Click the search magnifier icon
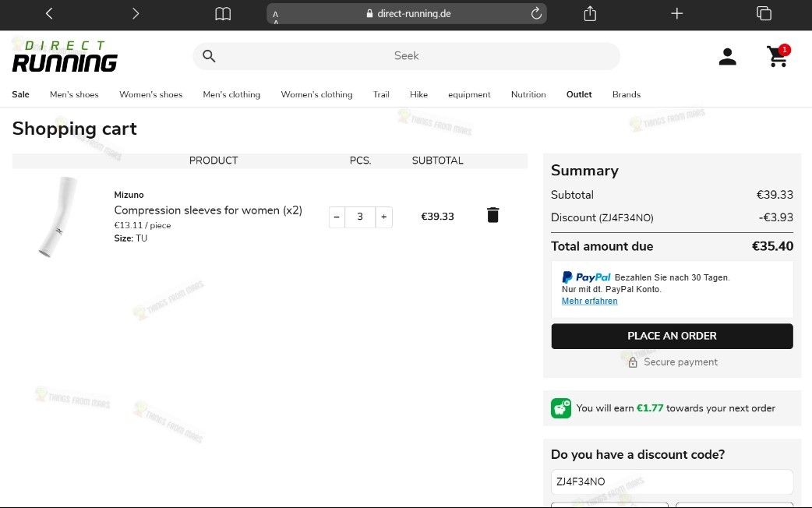The width and height of the screenshot is (812, 508). pyautogui.click(x=209, y=56)
